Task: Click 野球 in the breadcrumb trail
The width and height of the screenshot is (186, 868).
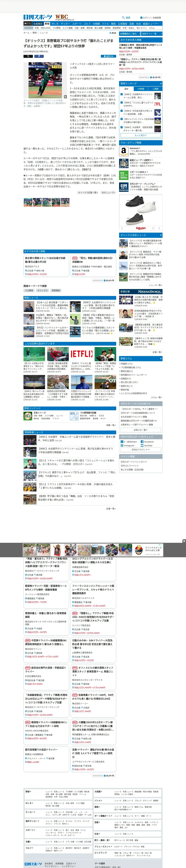Action: coord(34,33)
